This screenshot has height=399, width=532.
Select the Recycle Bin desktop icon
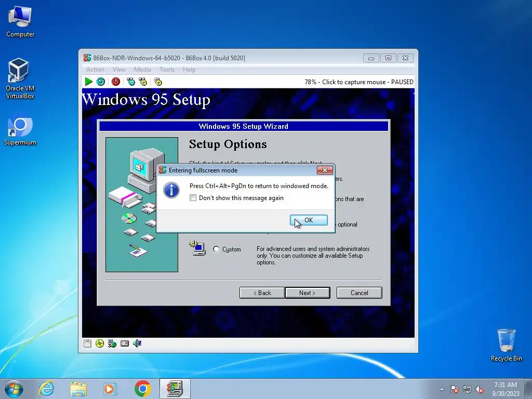point(506,345)
